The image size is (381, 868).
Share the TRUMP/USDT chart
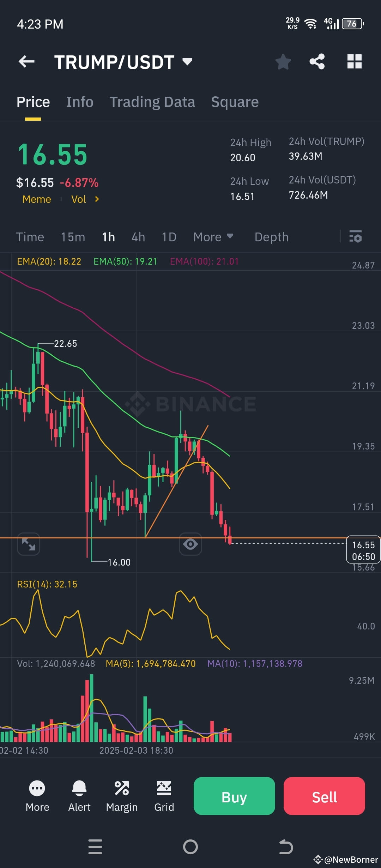click(317, 62)
